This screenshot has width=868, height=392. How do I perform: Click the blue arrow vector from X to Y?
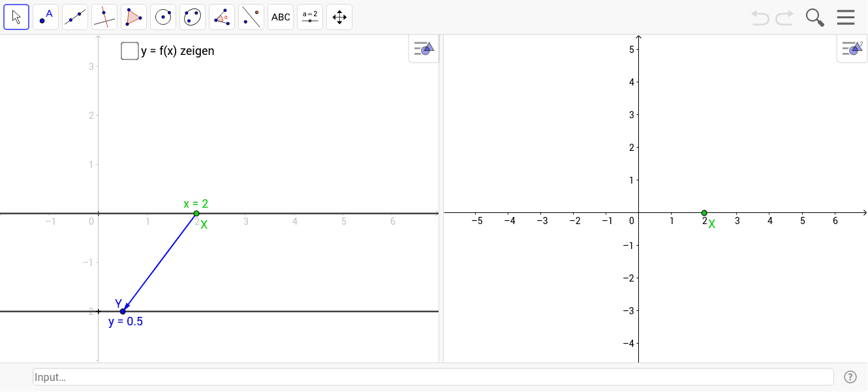click(x=160, y=263)
